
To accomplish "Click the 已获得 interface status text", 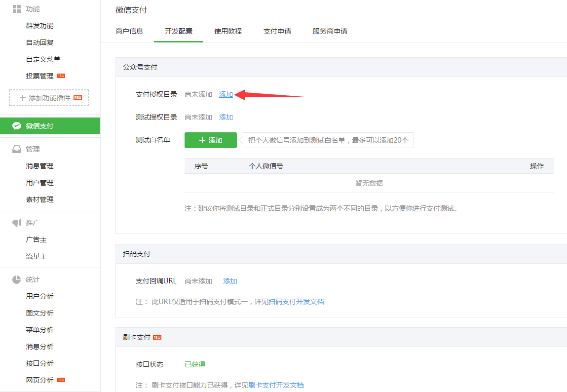I will (195, 364).
